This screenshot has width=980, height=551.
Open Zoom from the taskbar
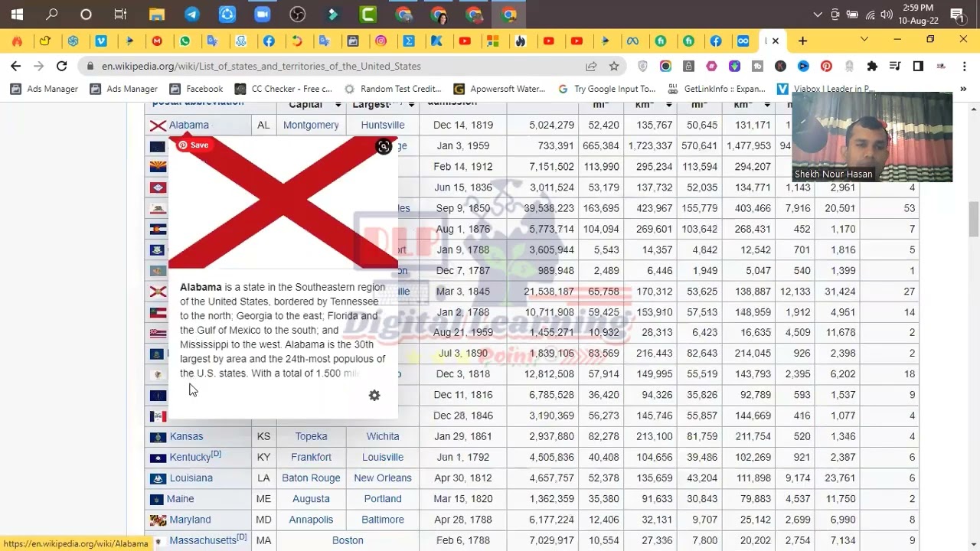263,14
